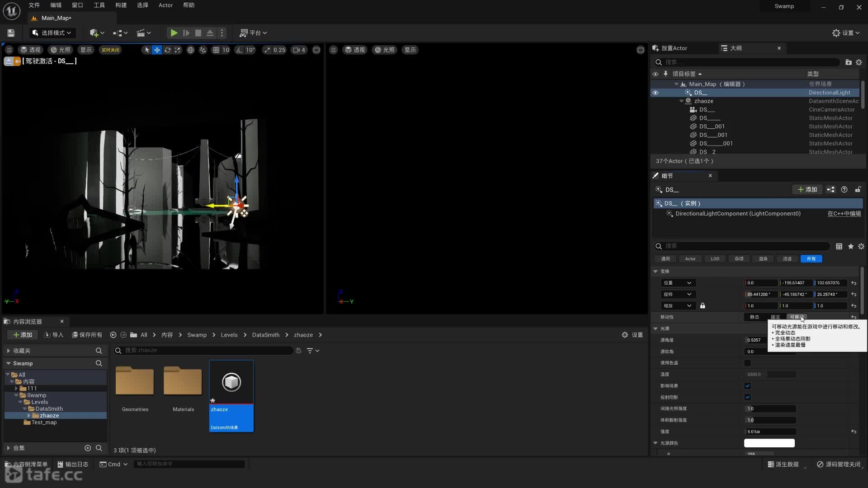Save the current level with disk icon

[x=11, y=33]
